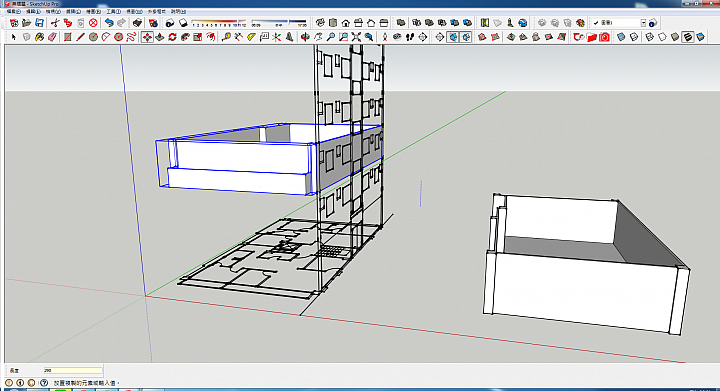Click the Look Around eye icon
720x391 pixels.
(397, 37)
